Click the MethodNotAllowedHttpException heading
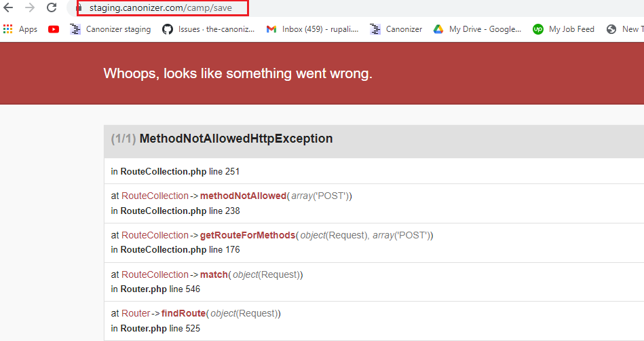The height and width of the screenshot is (341, 644). tap(236, 139)
